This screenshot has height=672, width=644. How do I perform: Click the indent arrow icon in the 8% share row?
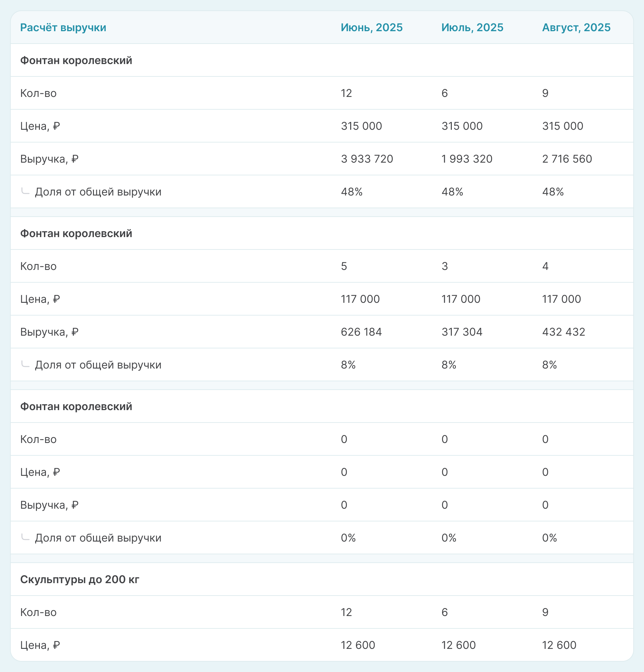pos(25,364)
